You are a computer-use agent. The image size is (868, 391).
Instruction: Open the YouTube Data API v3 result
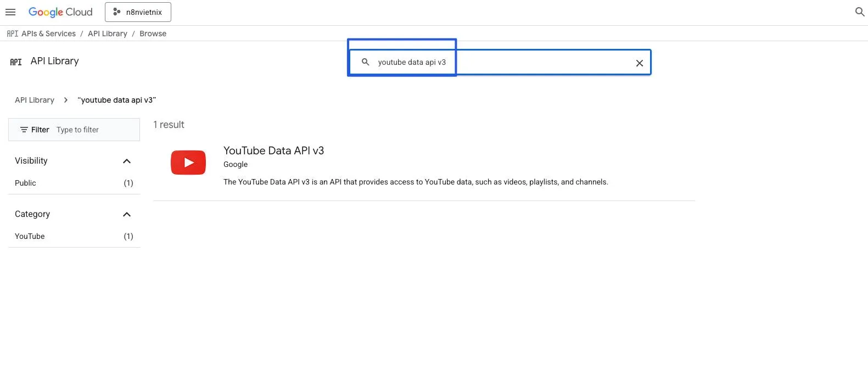click(x=273, y=150)
